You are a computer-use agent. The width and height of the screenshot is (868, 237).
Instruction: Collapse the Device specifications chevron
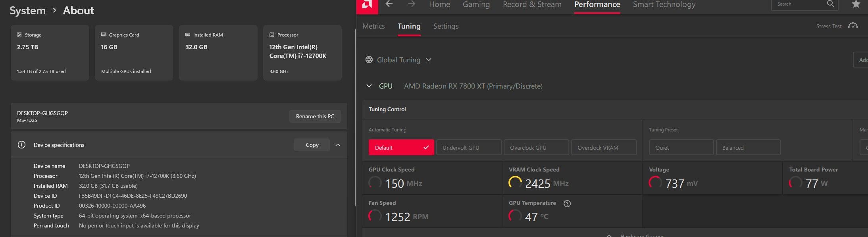coord(338,145)
